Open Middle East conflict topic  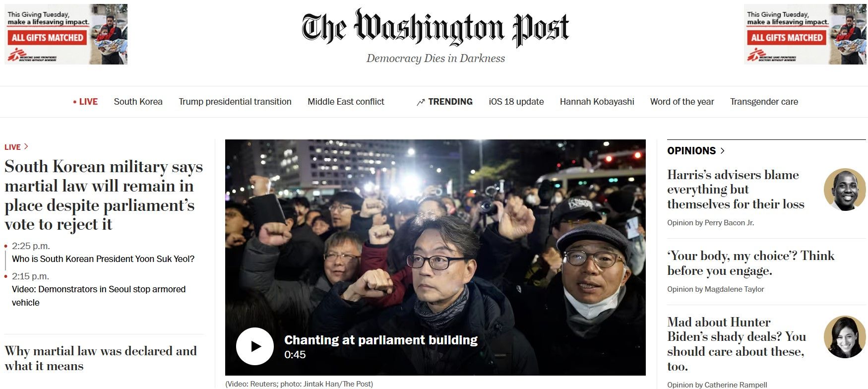coord(346,102)
